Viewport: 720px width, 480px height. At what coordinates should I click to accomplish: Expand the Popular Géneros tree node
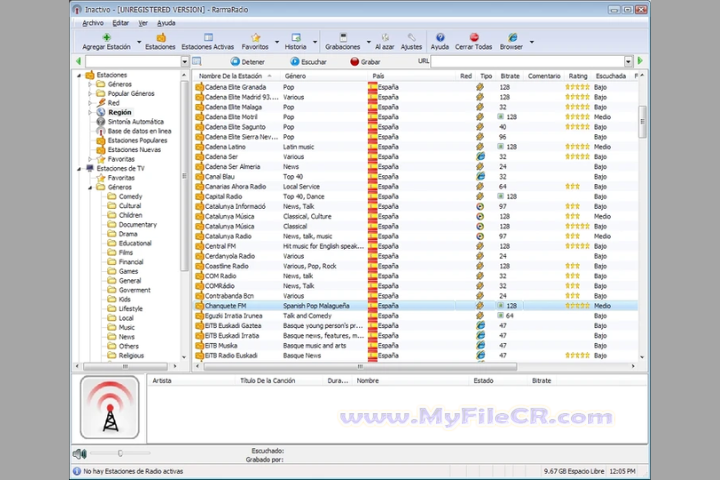point(90,94)
